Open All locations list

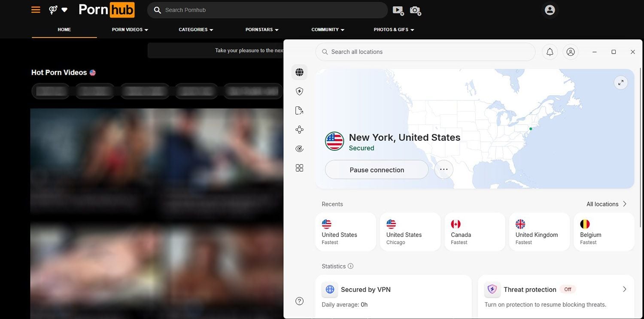coord(606,204)
